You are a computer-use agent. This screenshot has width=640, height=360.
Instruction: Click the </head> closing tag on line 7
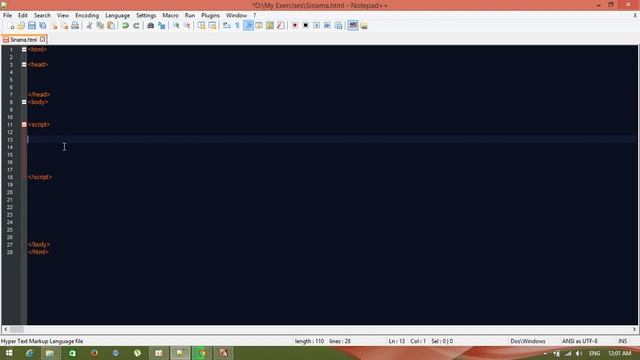tap(39, 94)
